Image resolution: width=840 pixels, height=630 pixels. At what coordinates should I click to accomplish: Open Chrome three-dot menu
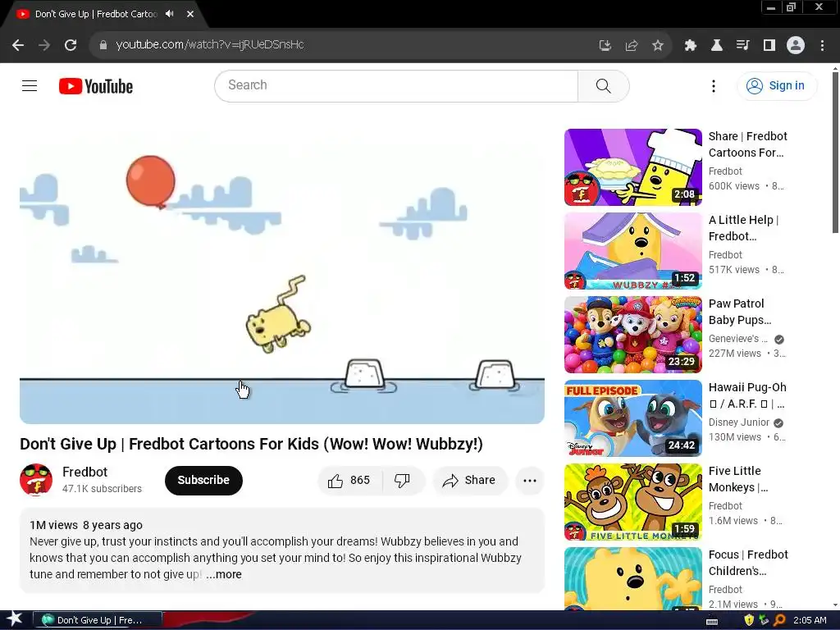click(x=822, y=46)
